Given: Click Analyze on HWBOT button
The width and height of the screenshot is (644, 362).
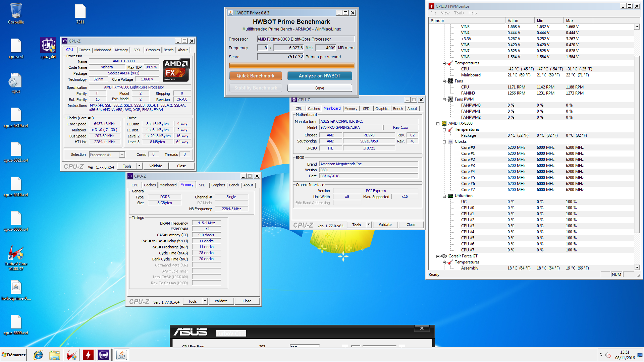Looking at the screenshot, I should 320,76.
